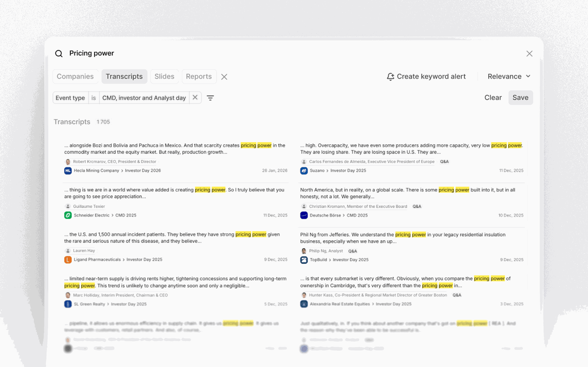Change the CMD, investor and Analyst day value
The width and height of the screenshot is (588, 367).
[144, 98]
